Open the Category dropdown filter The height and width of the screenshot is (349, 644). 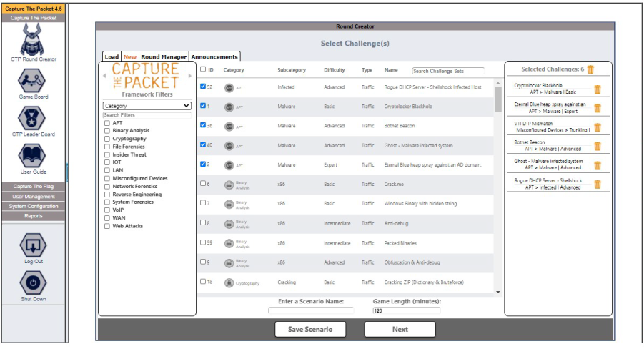click(x=147, y=106)
